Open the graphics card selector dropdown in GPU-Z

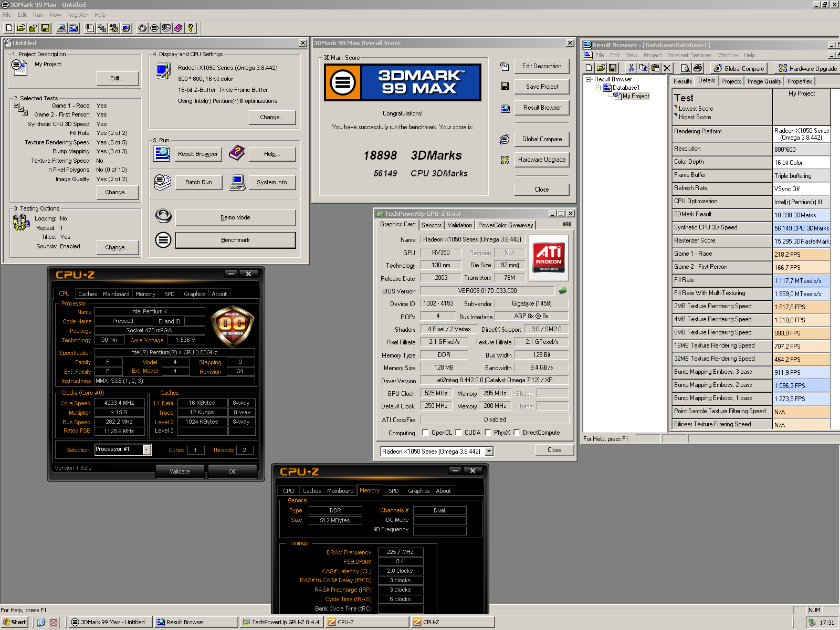click(489, 451)
